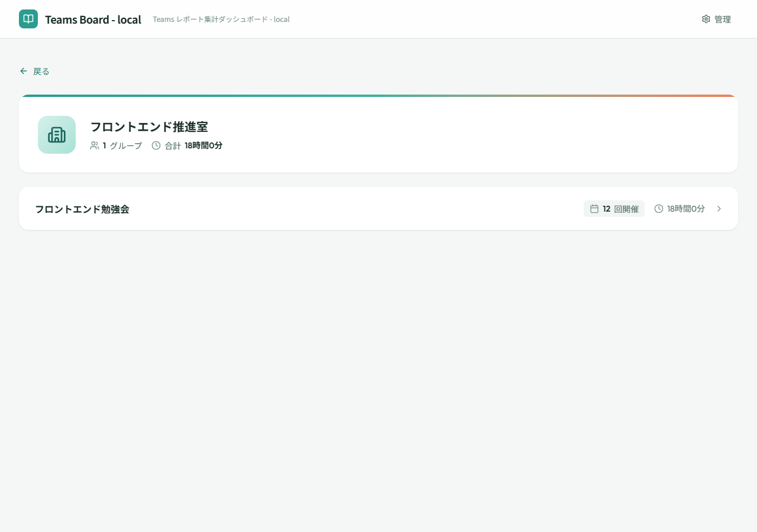This screenshot has width=757, height=532.
Task: Click the people icon next to 1 グループ
Action: pos(95,145)
